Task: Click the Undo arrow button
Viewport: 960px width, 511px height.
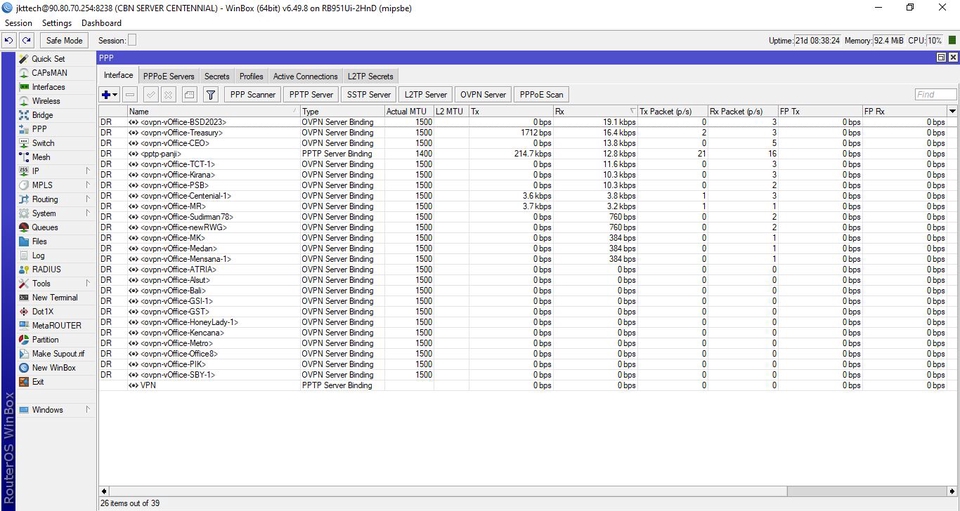Action: [9, 40]
